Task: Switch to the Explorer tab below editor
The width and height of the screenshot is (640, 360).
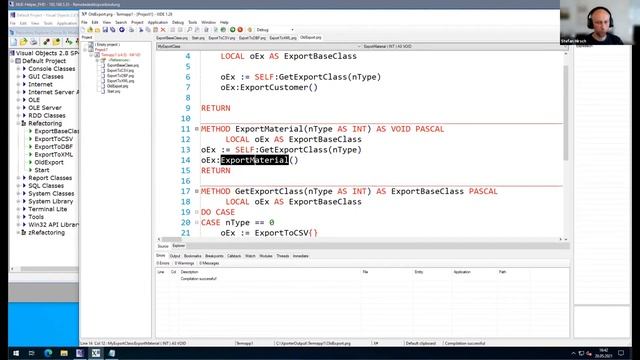Action: (179, 246)
